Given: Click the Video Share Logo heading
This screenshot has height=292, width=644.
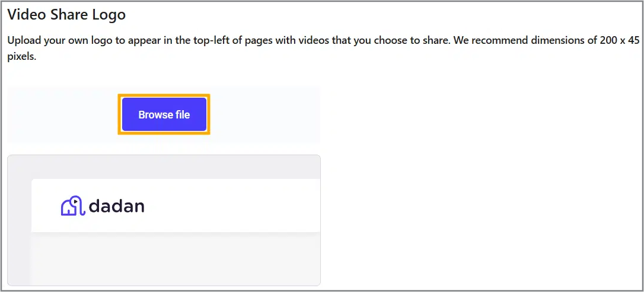Looking at the screenshot, I should click(66, 14).
